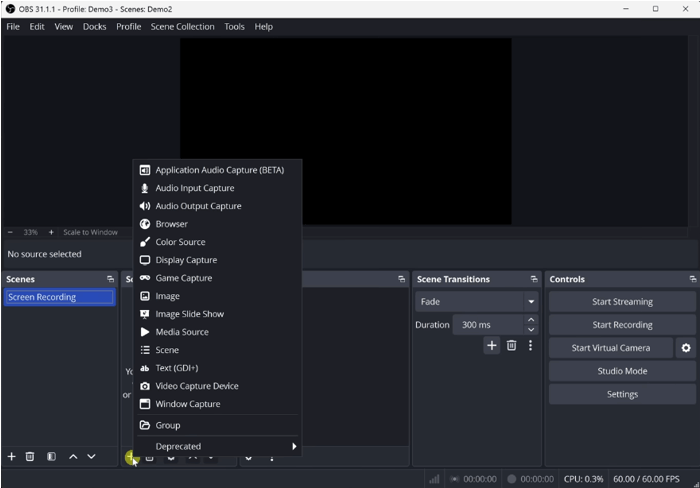Screen dimensions: 700x488
Task: Click the Start Recording button
Action: pos(621,325)
